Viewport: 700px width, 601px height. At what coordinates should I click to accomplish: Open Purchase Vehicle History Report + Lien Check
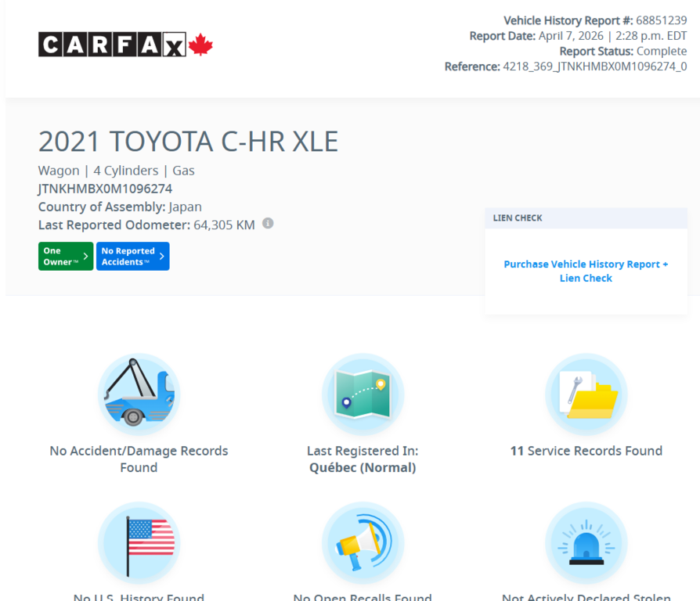click(x=586, y=271)
